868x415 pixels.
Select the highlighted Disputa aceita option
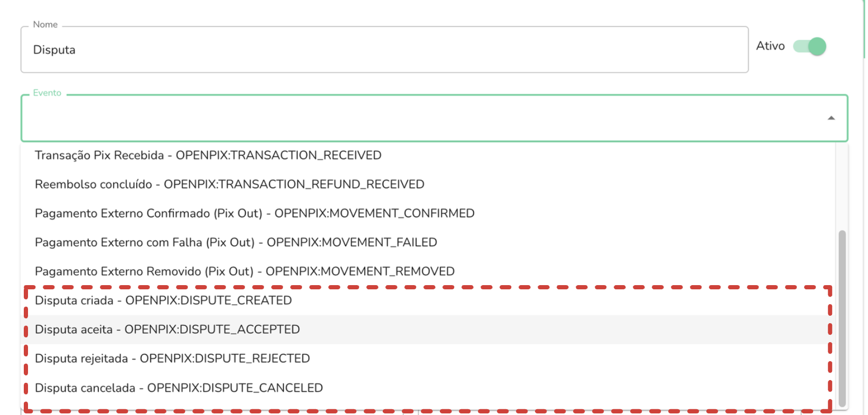(x=167, y=329)
